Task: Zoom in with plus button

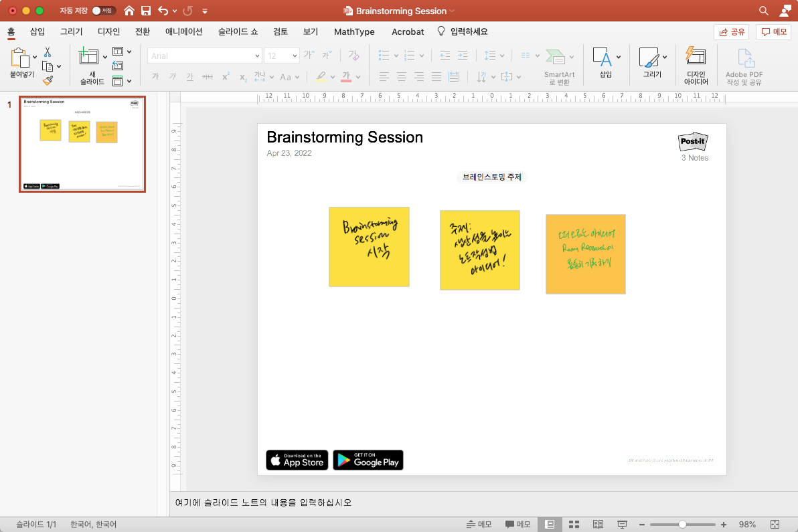Action: click(x=724, y=525)
